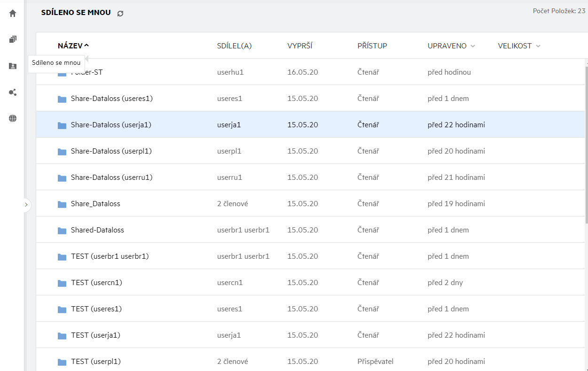Open folder TEST (userpl1)
This screenshot has height=371, width=588.
coord(96,362)
